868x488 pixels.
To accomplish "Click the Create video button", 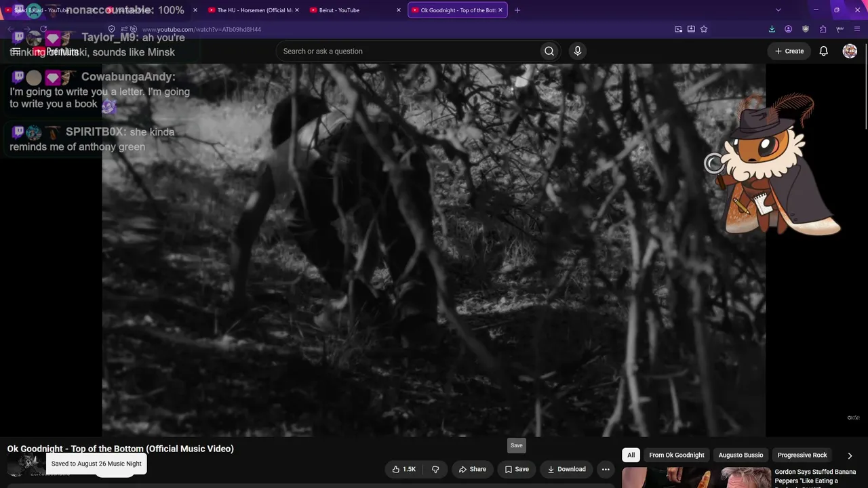I will pos(789,51).
